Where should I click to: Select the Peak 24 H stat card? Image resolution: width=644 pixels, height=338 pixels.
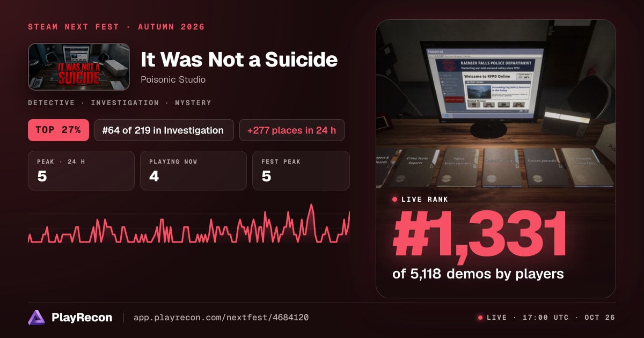tap(81, 171)
